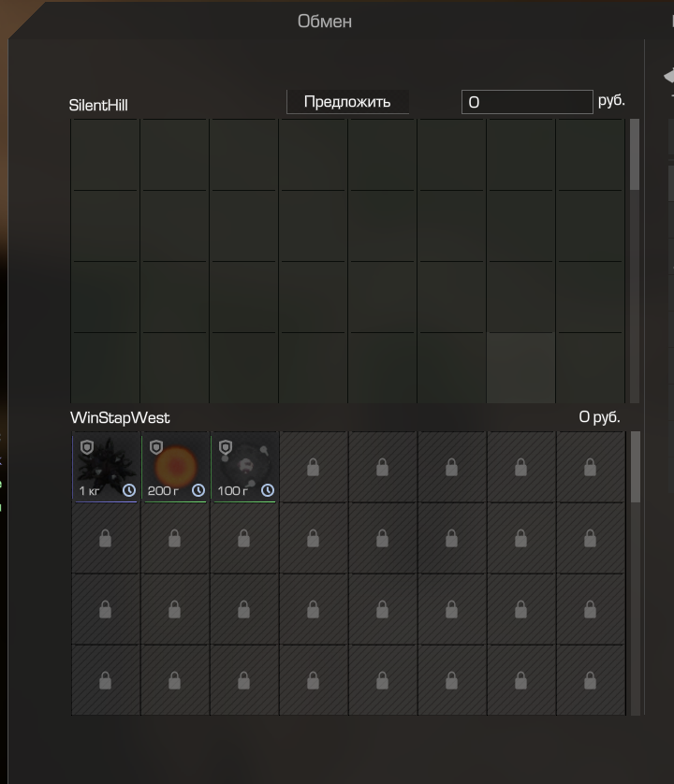Click the highlighted empty slot in SilentHill grid
This screenshot has width=674, height=784.
click(x=520, y=368)
